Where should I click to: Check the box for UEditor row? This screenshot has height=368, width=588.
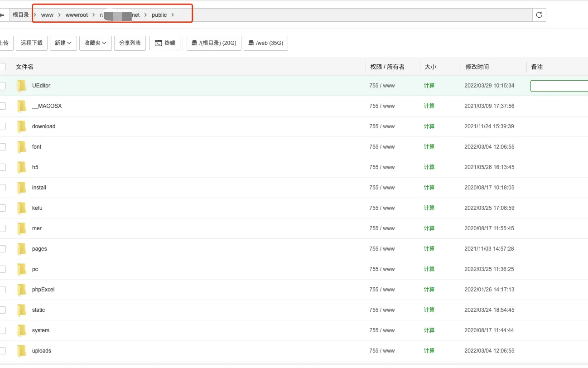[x=3, y=86]
